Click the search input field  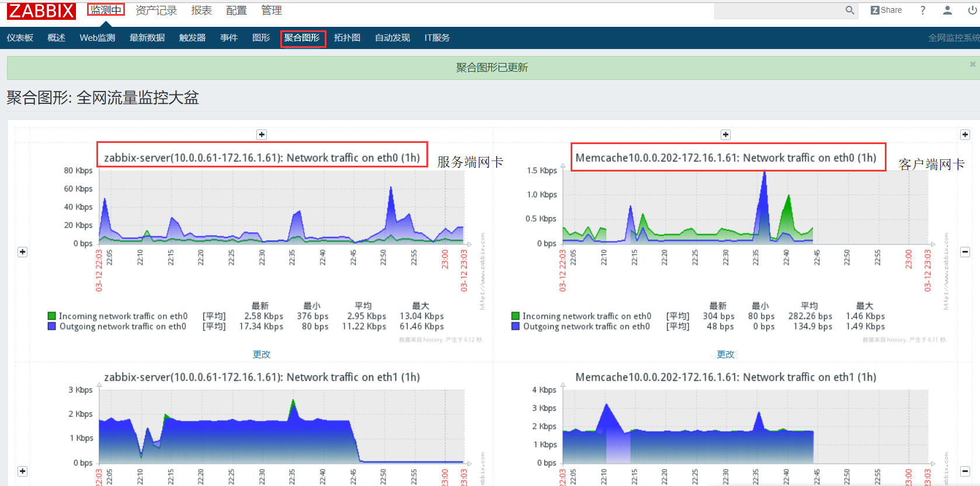point(779,11)
